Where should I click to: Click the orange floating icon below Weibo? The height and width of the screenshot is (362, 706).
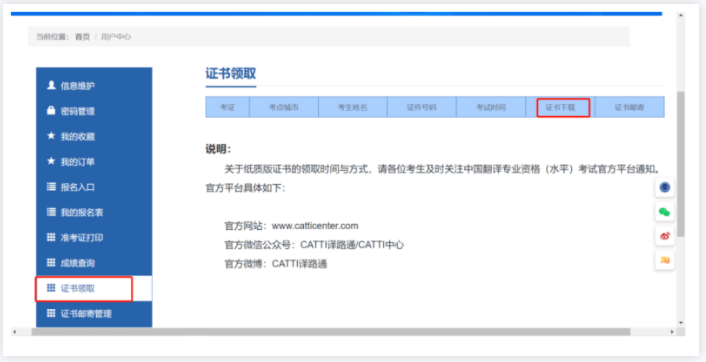[665, 260]
